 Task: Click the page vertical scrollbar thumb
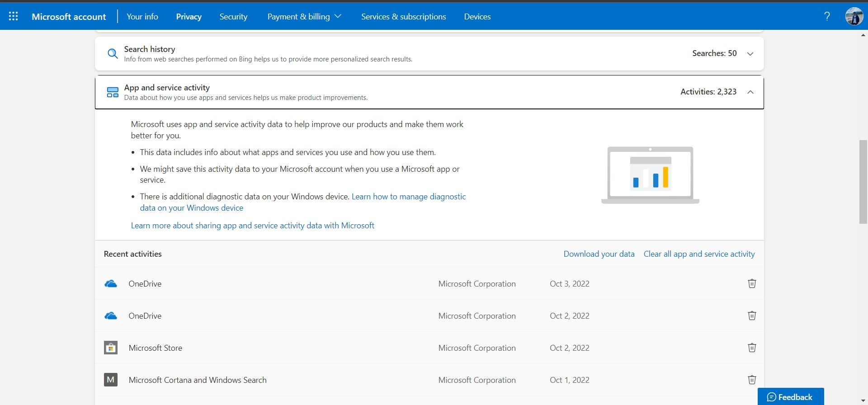(x=863, y=182)
